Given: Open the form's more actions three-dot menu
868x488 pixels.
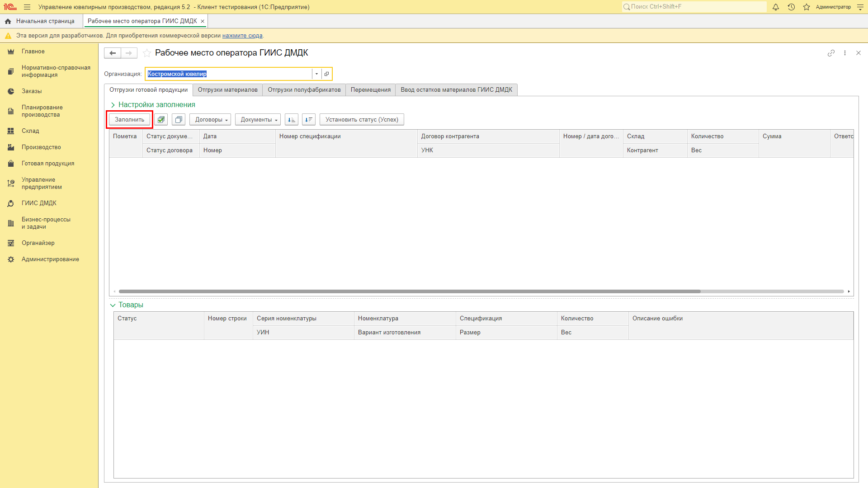Looking at the screenshot, I should (845, 53).
